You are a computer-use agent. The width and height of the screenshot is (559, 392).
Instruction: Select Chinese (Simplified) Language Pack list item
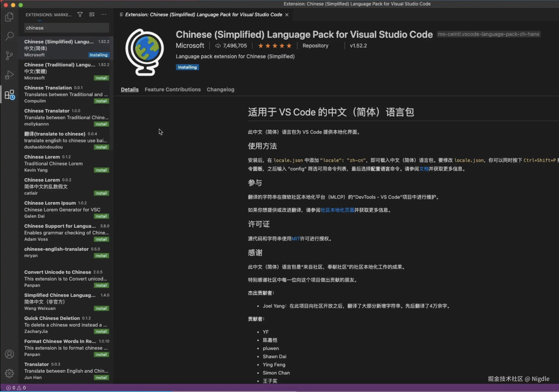pyautogui.click(x=66, y=48)
